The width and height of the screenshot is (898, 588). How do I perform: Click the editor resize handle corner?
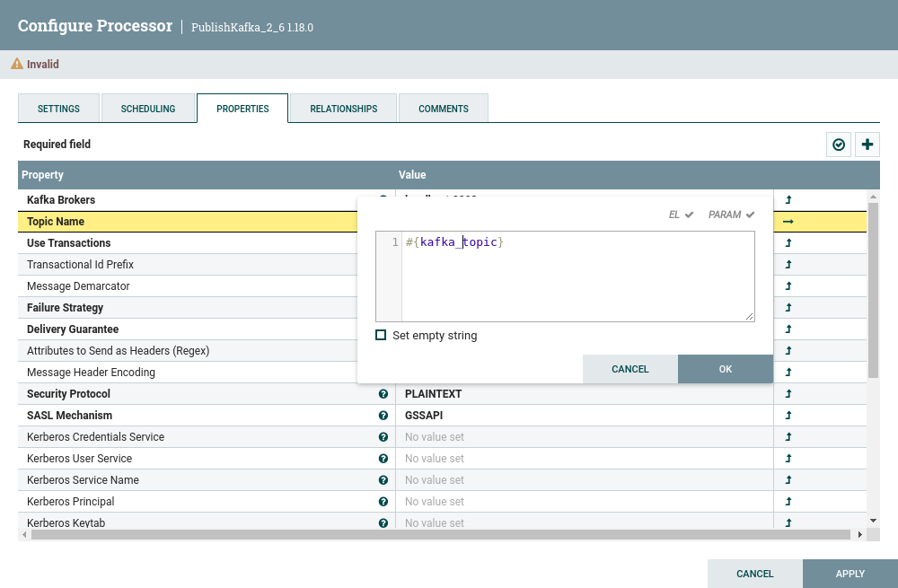tap(749, 316)
